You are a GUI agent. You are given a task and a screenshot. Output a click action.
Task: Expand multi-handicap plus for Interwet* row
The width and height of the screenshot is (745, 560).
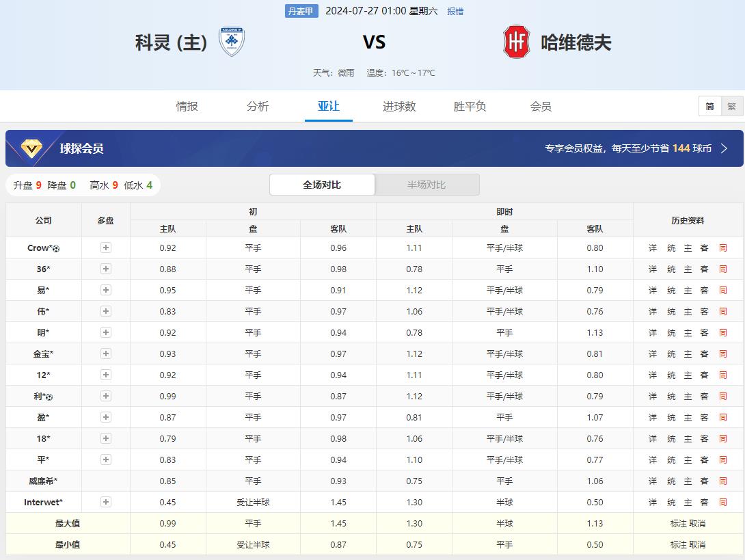[106, 503]
